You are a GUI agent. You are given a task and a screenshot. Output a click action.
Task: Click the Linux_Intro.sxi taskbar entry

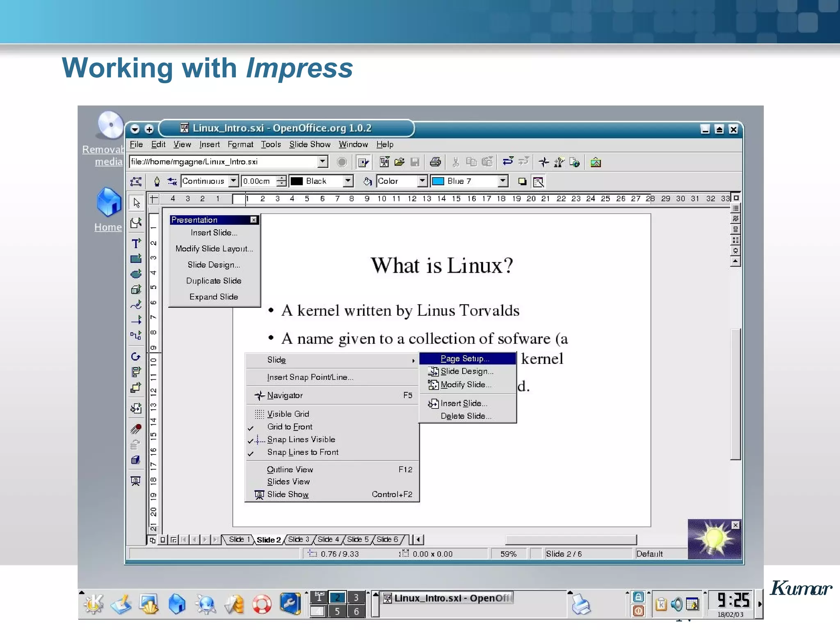[x=447, y=598]
